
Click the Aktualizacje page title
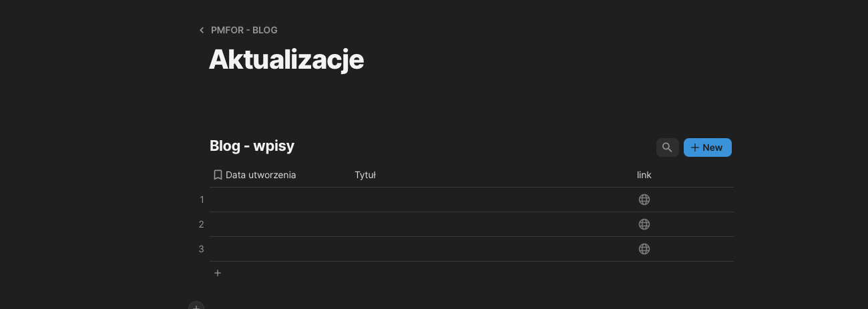286,60
